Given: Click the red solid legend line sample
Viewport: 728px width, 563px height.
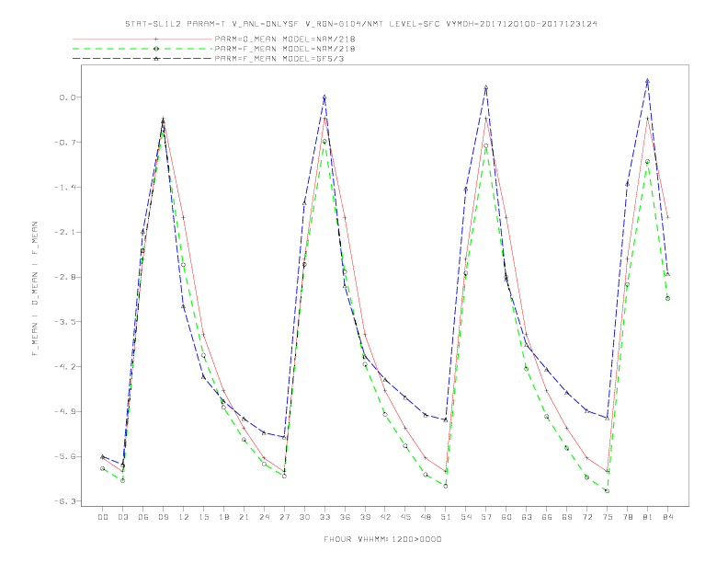Looking at the screenshot, I should tap(142, 39).
